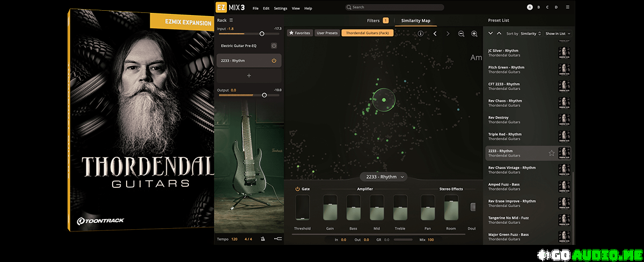Open the Settings menu
This screenshot has height=262, width=644.
[281, 8]
